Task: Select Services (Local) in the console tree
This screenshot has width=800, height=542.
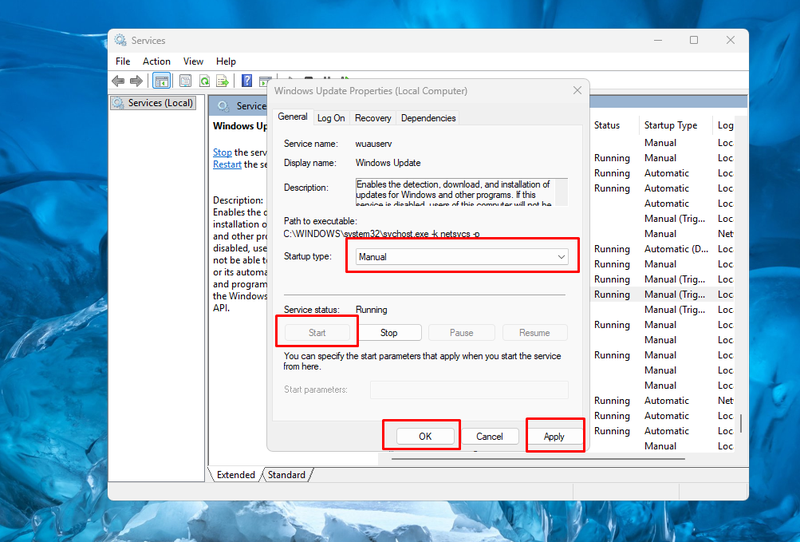Action: [x=154, y=103]
